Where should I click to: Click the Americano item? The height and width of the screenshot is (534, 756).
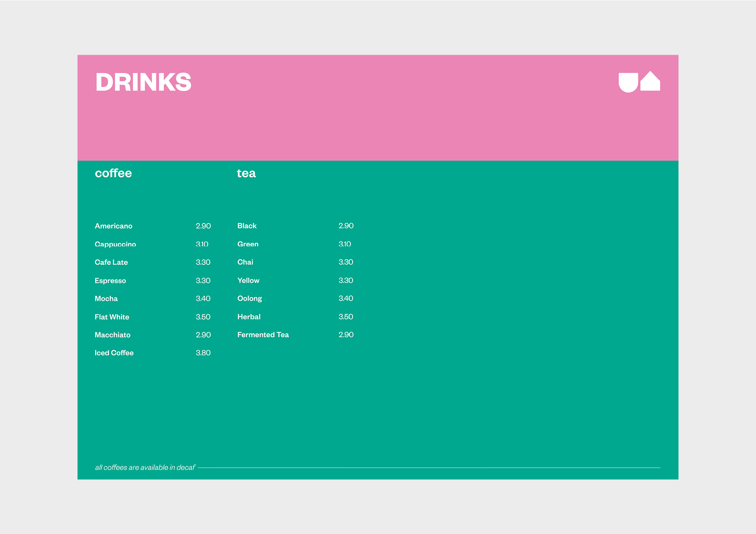[x=113, y=226]
